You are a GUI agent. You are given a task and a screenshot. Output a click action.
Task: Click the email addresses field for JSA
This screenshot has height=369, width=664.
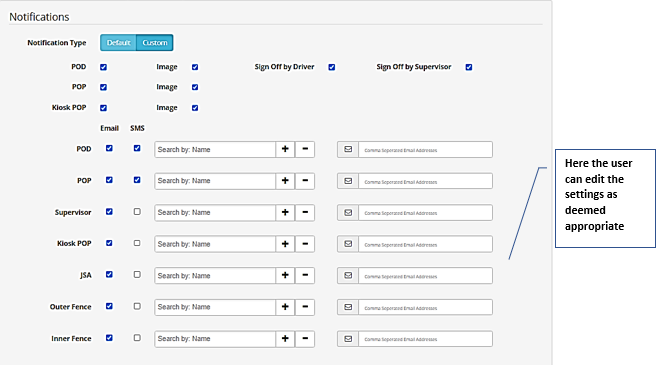[x=426, y=276]
